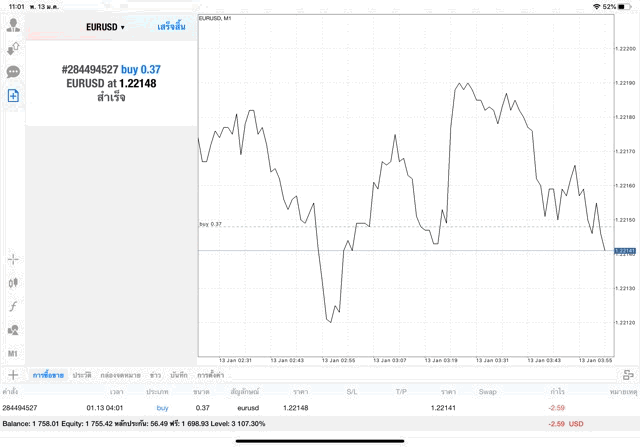Tap 13 Jan 03:07 time axis label
The height and width of the screenshot is (447, 640).
pyautogui.click(x=390, y=360)
